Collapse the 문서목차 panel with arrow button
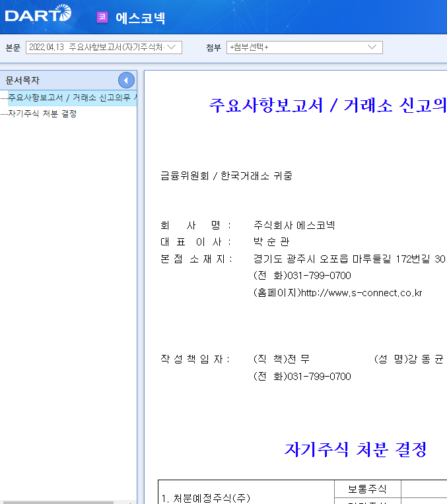Viewport: 447px width, 504px height. coord(126,80)
